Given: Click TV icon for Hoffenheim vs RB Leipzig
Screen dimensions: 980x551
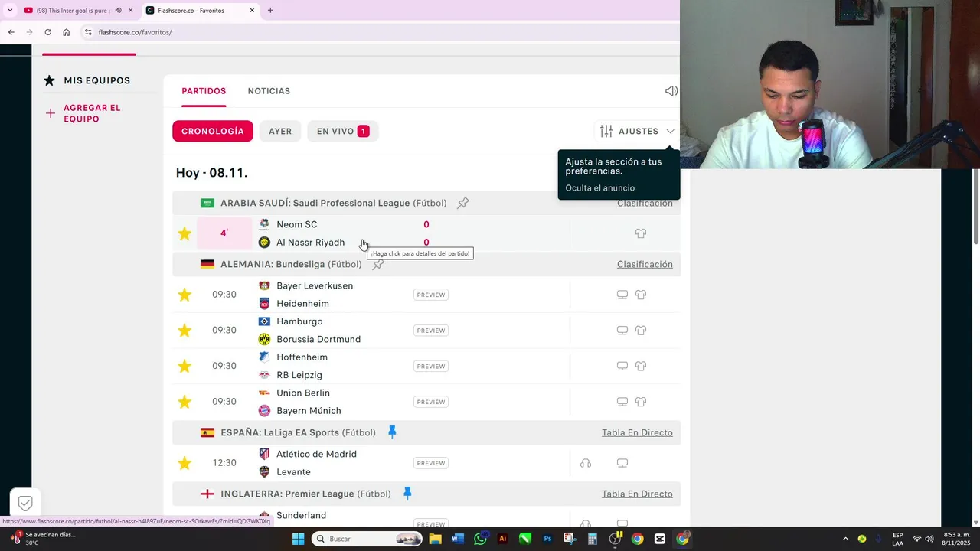Looking at the screenshot, I should pos(622,366).
